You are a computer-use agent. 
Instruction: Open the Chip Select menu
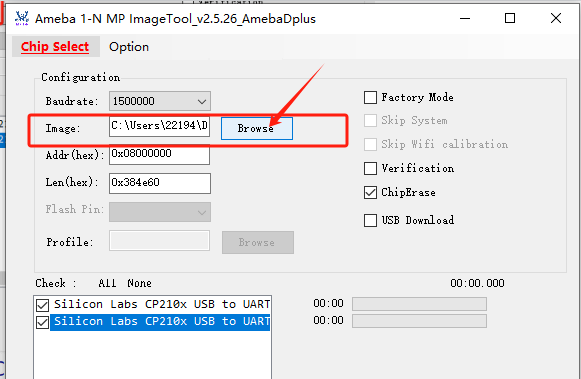point(55,47)
